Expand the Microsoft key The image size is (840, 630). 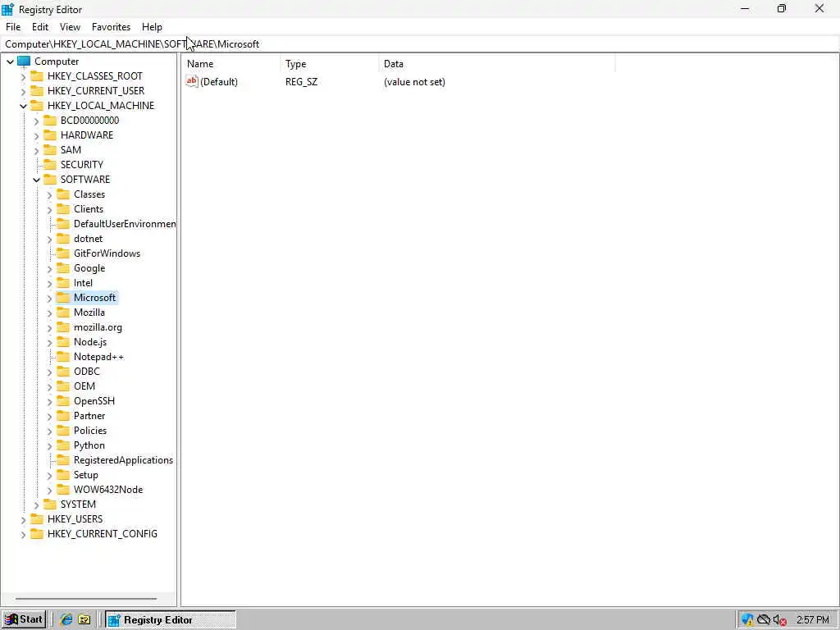pyautogui.click(x=49, y=299)
